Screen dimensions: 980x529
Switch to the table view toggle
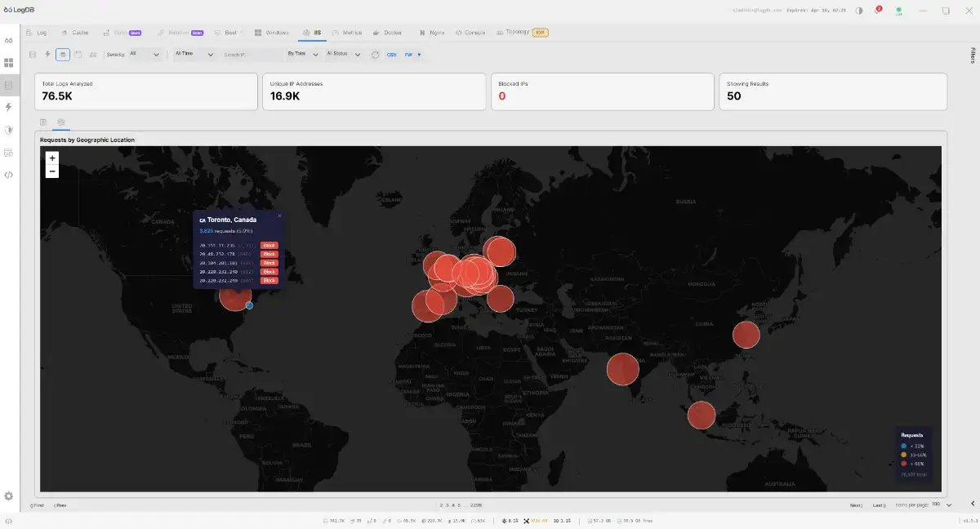[44, 122]
